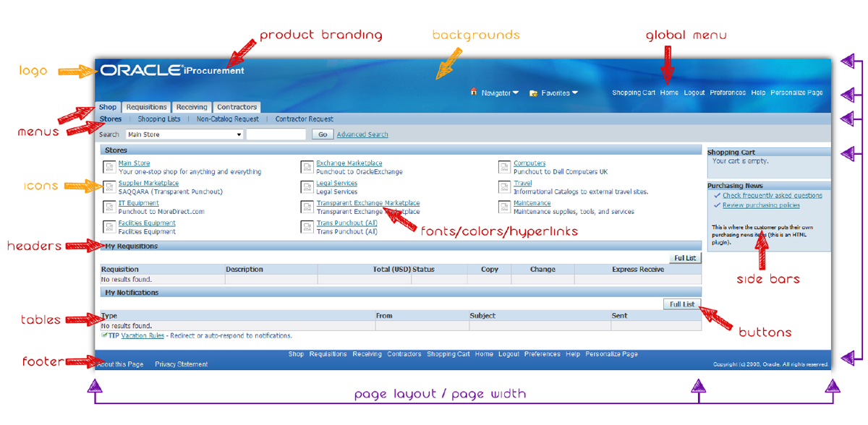868x425 pixels.
Task: Go Home from the top global menu
Action: (x=669, y=93)
